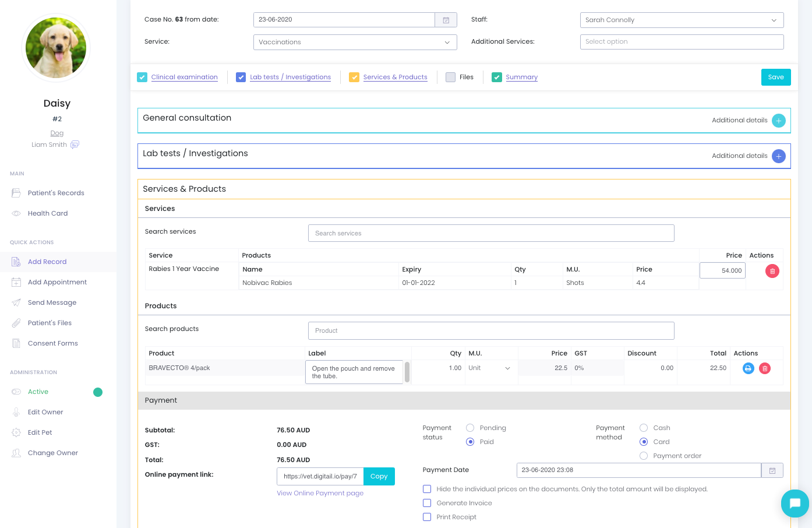Open the M.U. Unit dropdown
Screen dimensions: 812x528
(490, 368)
